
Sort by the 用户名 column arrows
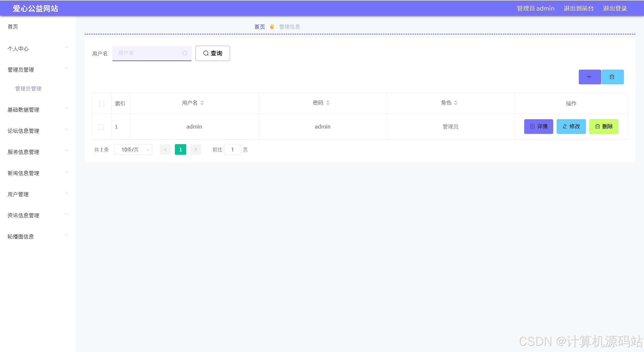click(202, 103)
